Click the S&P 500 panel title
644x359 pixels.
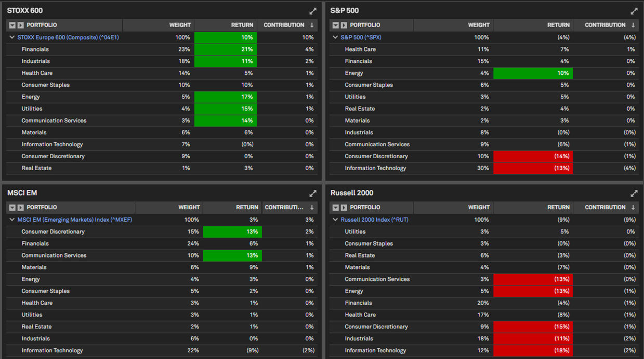click(345, 10)
